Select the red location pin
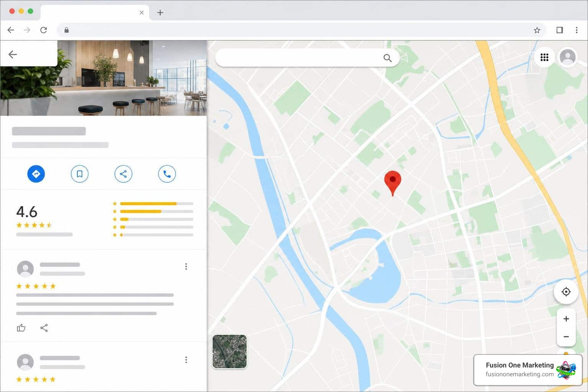The image size is (588, 392). pyautogui.click(x=392, y=183)
